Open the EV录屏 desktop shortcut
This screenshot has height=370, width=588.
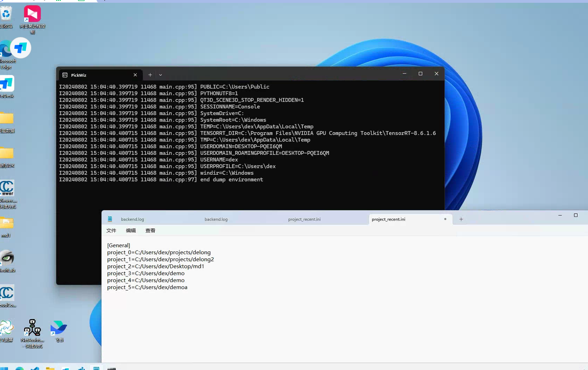(x=6, y=328)
